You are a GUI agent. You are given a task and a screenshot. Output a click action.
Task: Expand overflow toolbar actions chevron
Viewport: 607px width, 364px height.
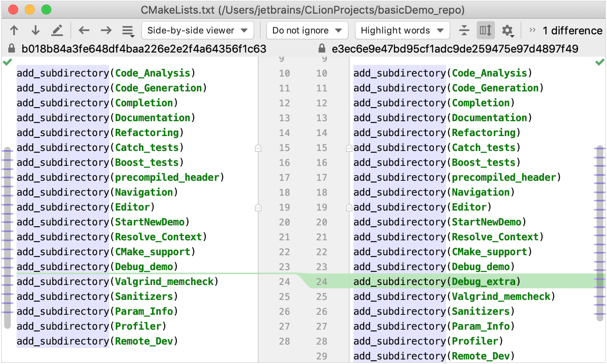pos(532,30)
